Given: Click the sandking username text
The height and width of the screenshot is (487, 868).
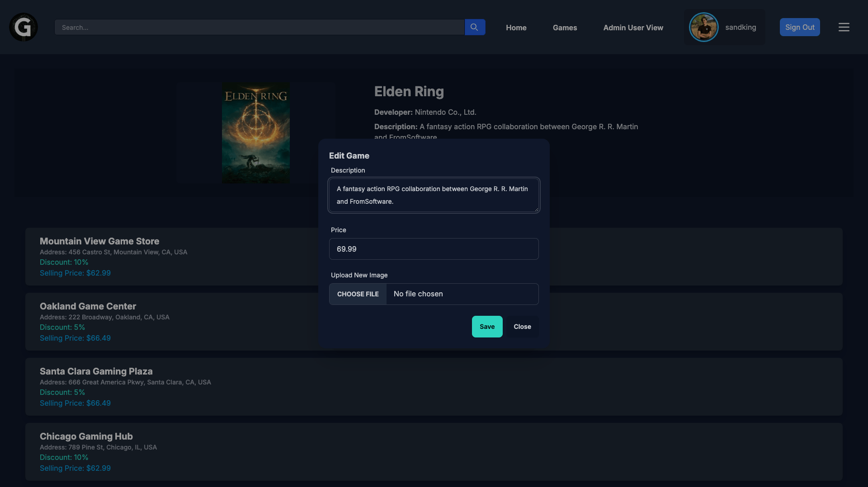Looking at the screenshot, I should pyautogui.click(x=741, y=27).
